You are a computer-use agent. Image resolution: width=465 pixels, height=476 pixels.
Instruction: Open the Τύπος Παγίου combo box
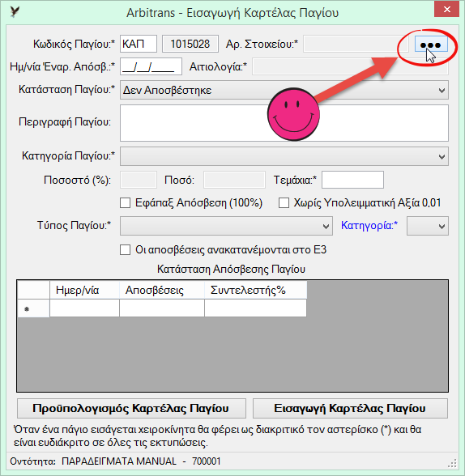point(226,226)
